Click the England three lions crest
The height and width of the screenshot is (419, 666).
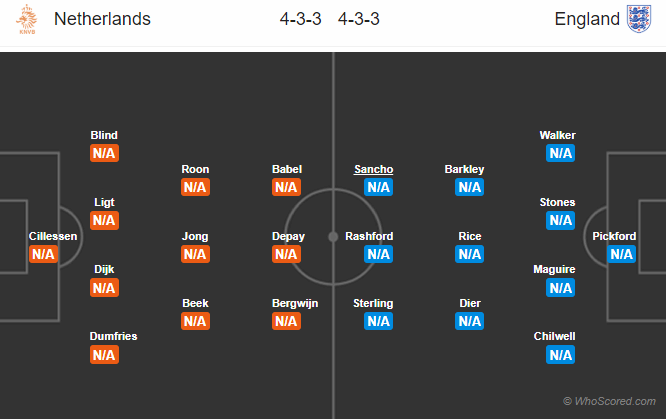tap(639, 19)
